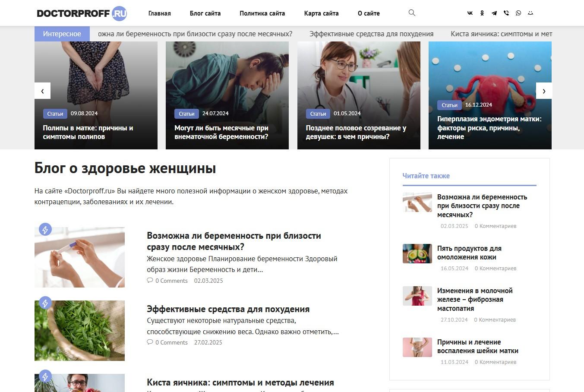The width and height of the screenshot is (584, 392).
Task: Open ticker link Киста яичника: симптомы
Action: click(x=502, y=34)
